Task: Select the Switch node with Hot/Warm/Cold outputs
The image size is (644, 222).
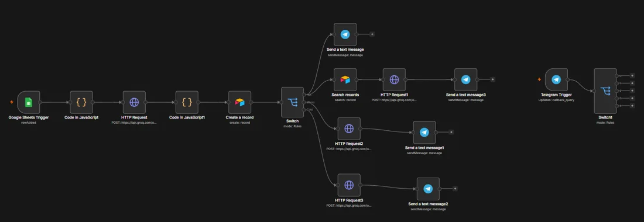Action: [292, 102]
